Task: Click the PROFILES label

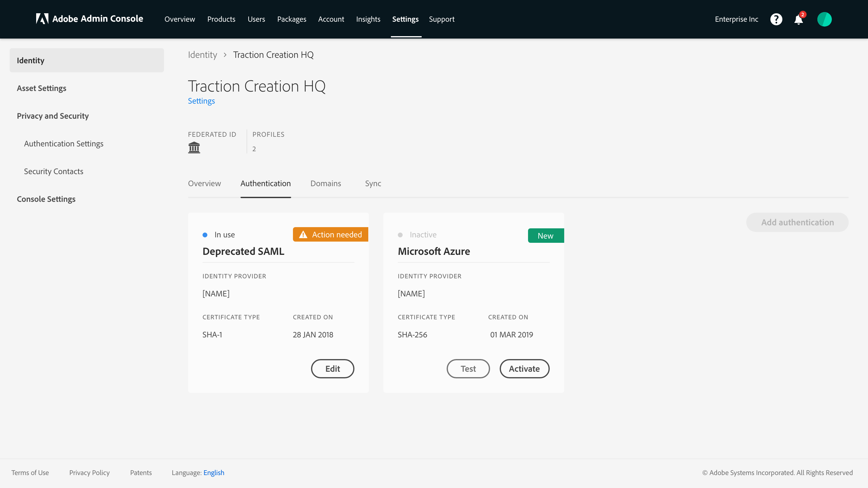Action: 269,134
